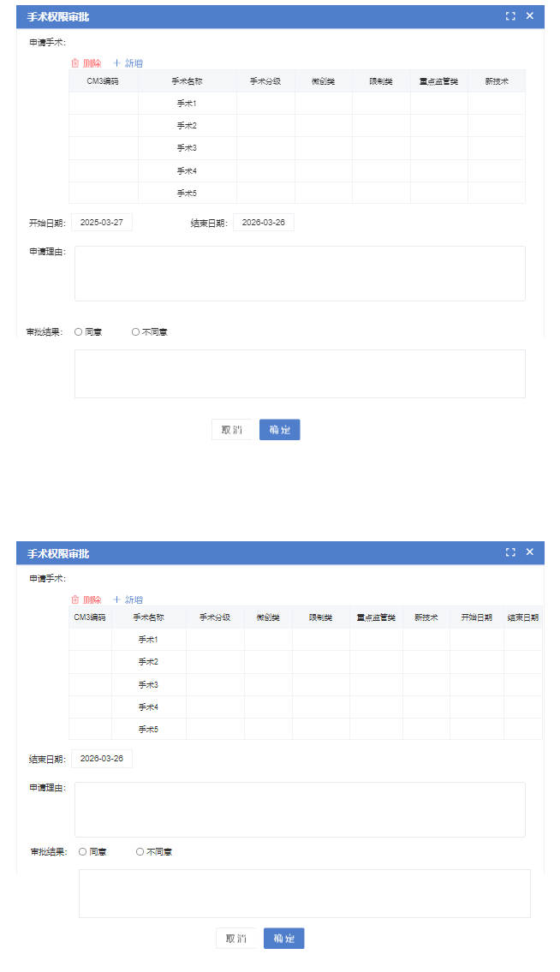The width and height of the screenshot is (560, 972).
Task: Click 手术2 row in top dialog table
Action: pyautogui.click(x=297, y=126)
